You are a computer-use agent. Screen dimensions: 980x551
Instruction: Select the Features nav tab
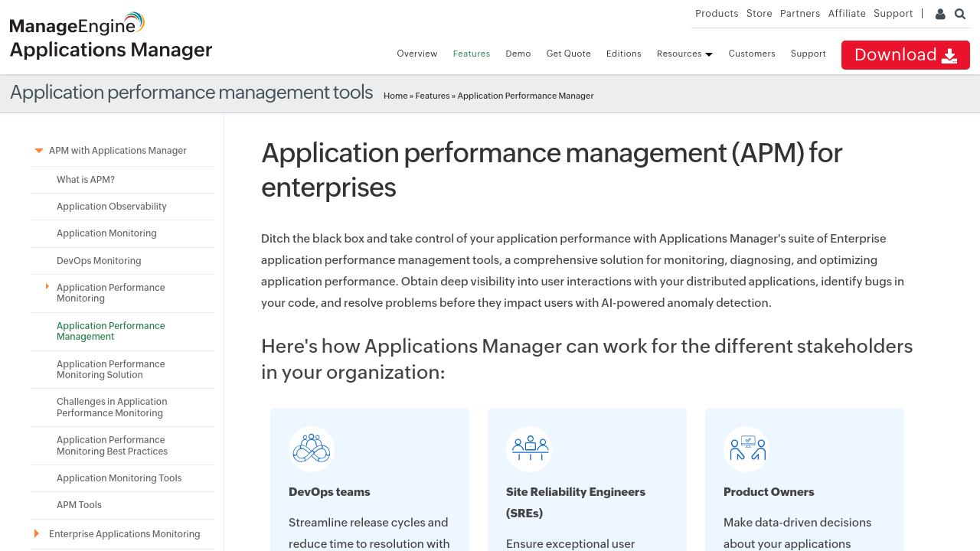[471, 54]
